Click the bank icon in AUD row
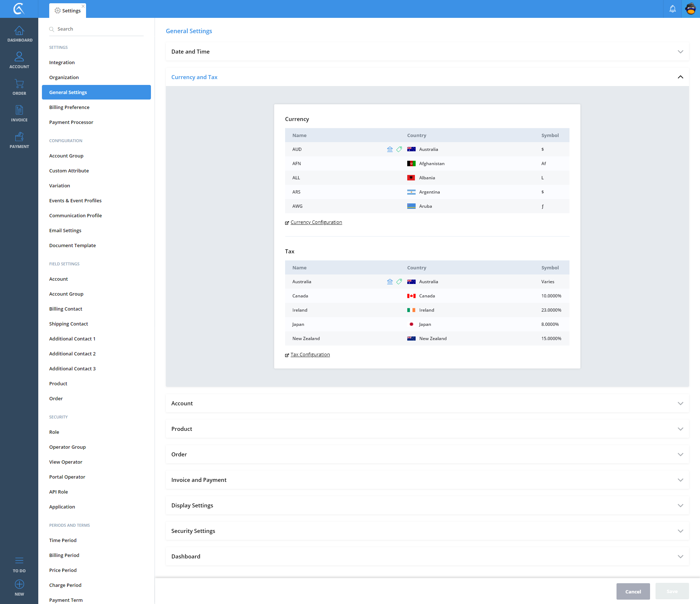This screenshot has width=700, height=604. point(390,149)
